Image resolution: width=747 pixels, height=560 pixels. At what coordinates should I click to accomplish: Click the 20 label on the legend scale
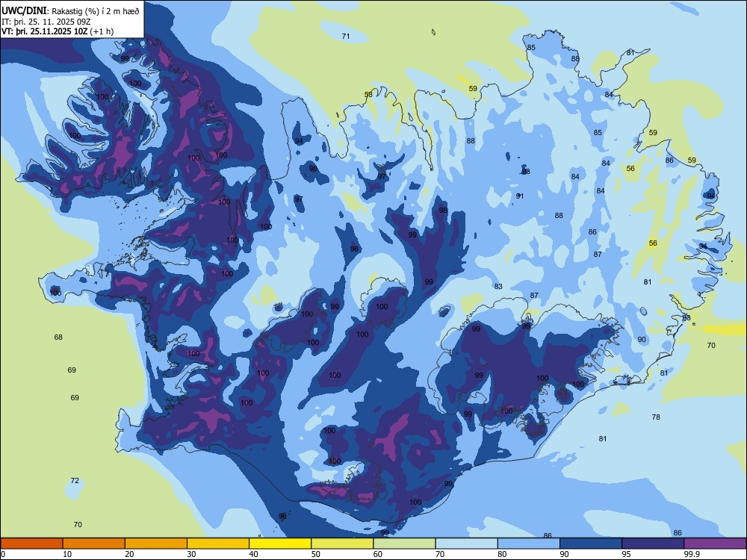pos(129,554)
